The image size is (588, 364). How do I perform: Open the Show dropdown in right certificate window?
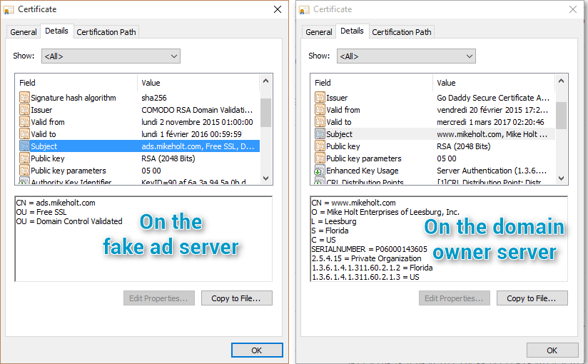(406, 56)
